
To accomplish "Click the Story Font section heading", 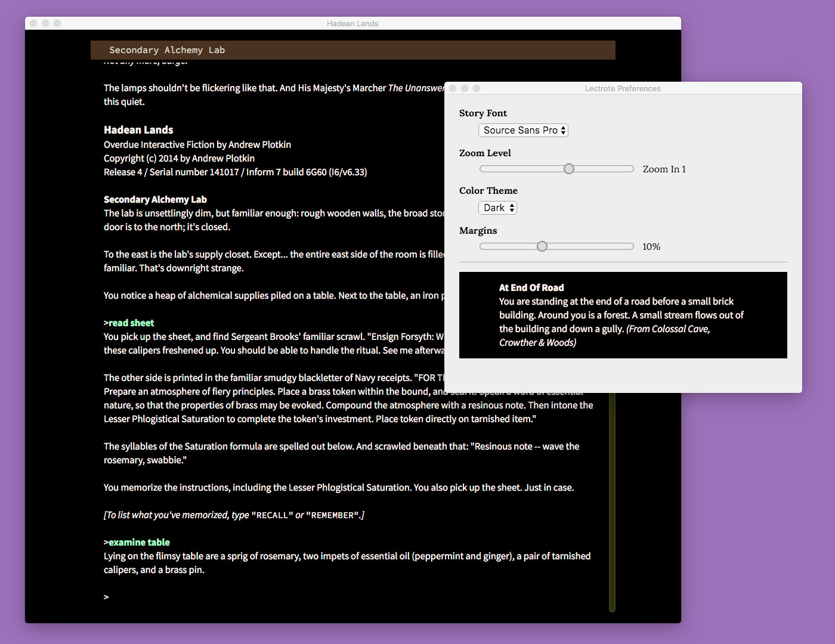I will point(483,113).
